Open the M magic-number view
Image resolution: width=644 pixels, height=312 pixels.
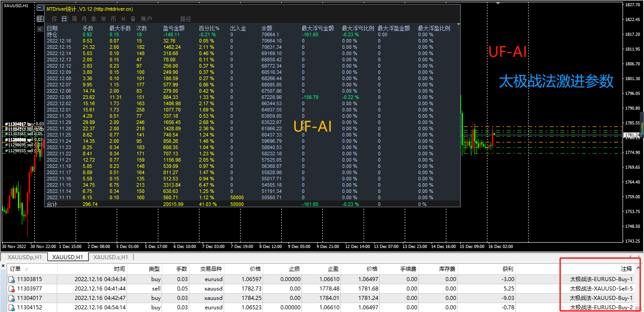[x=123, y=19]
